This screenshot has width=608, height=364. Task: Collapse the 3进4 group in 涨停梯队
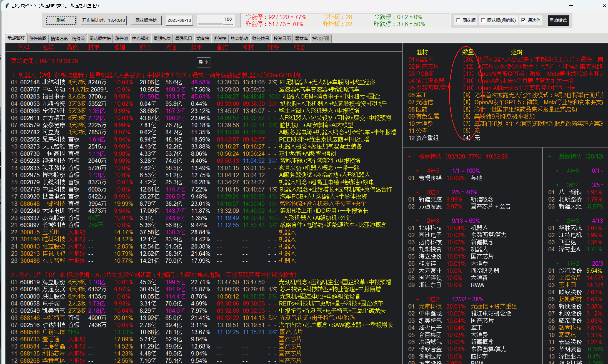[417, 192]
